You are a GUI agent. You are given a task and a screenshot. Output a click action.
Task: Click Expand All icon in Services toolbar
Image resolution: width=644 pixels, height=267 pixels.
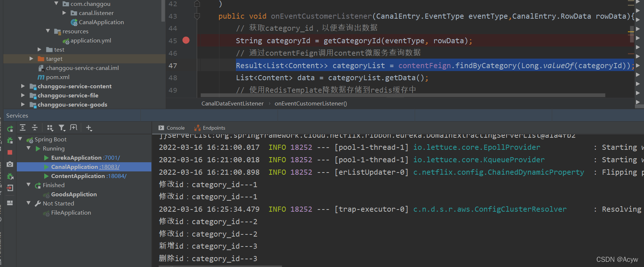pyautogui.click(x=23, y=127)
